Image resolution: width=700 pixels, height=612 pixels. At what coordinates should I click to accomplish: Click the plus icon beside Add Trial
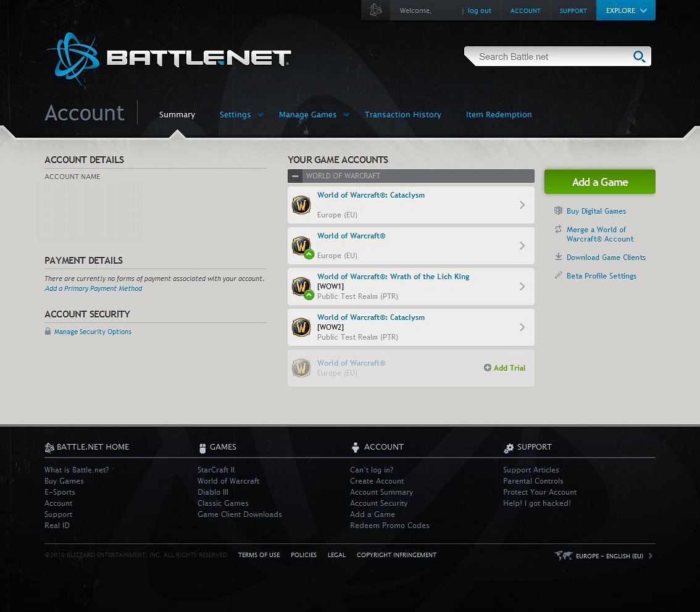tap(488, 367)
